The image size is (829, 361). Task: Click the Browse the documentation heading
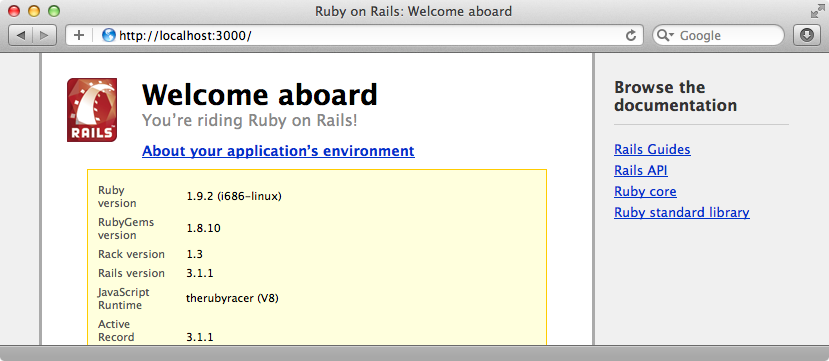[675, 96]
